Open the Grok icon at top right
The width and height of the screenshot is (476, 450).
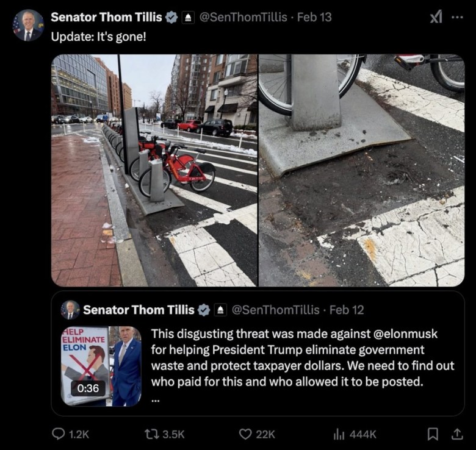(435, 17)
